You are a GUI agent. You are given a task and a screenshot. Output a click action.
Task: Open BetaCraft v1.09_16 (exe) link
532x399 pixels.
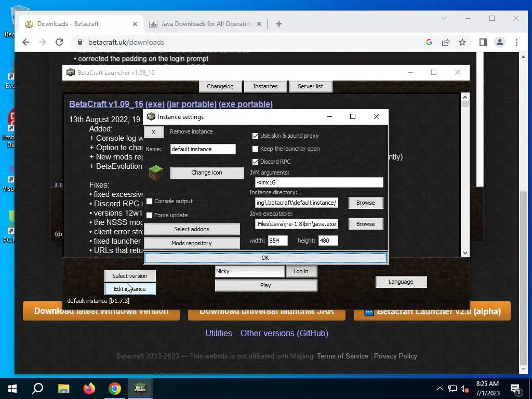click(x=117, y=104)
